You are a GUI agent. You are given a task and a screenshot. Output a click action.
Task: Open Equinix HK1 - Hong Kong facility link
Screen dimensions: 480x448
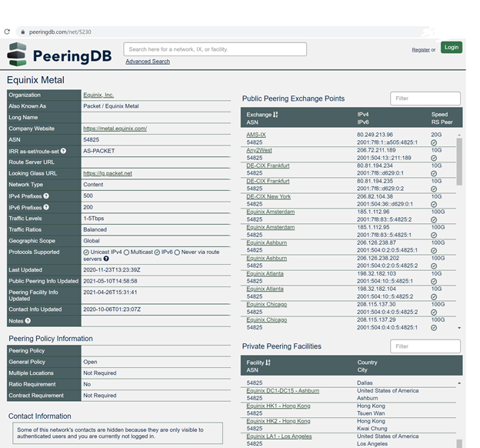point(278,406)
